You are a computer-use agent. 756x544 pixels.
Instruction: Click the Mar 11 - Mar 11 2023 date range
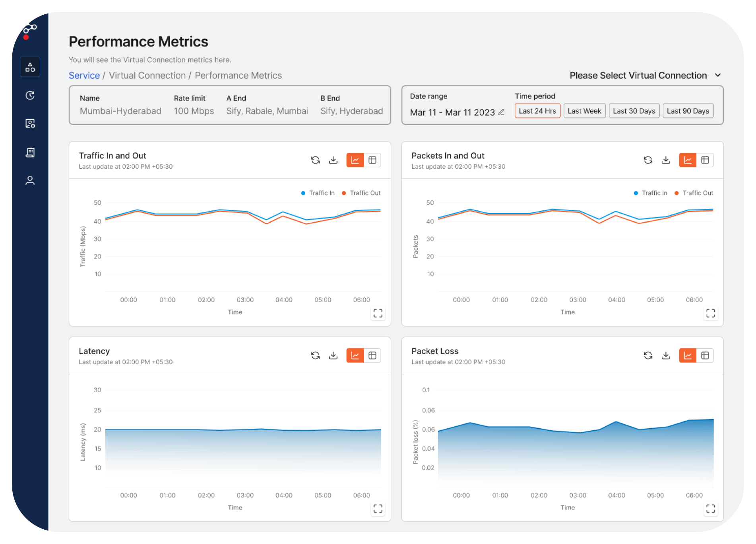(x=452, y=113)
